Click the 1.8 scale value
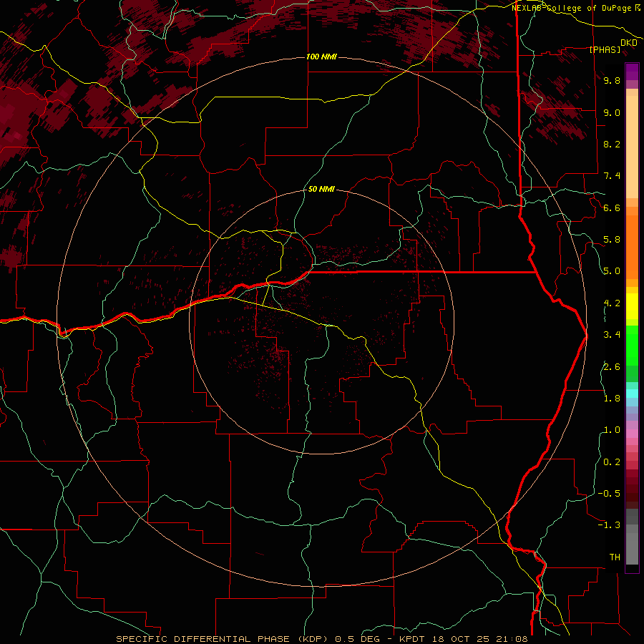The image size is (644, 644). point(612,399)
